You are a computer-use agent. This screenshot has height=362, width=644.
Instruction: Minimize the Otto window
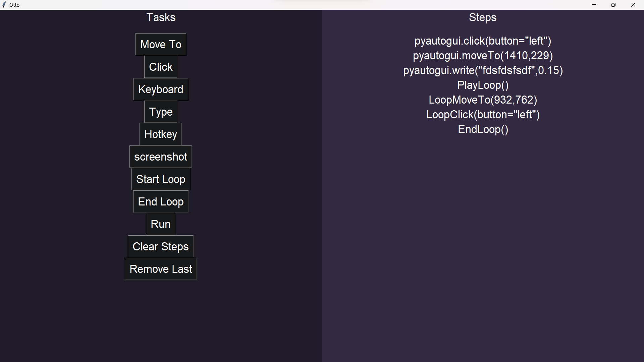pos(594,5)
